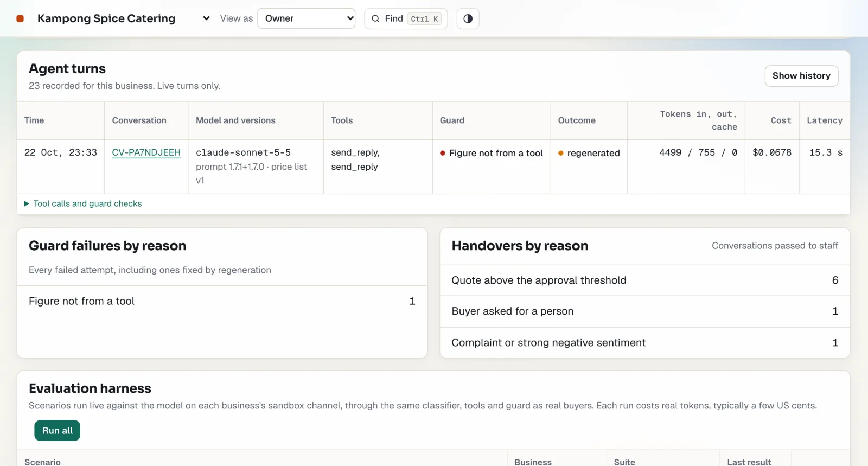Open conversation CV-PA7NDJEEH link

(x=146, y=152)
